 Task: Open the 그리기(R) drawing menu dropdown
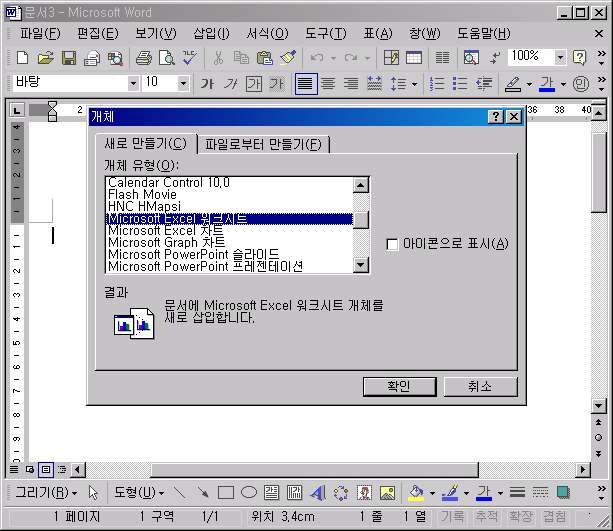[46, 492]
